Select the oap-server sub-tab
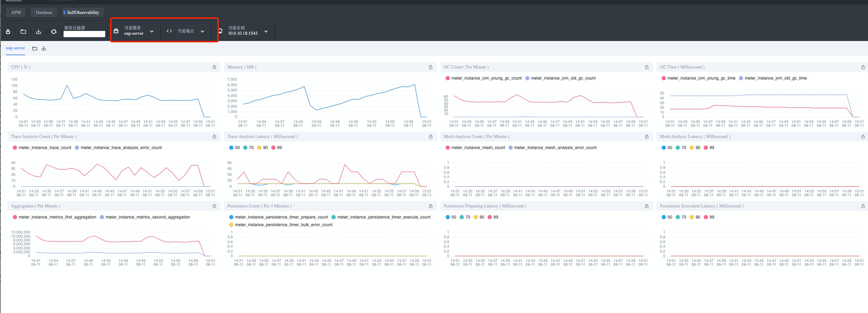 tap(15, 48)
